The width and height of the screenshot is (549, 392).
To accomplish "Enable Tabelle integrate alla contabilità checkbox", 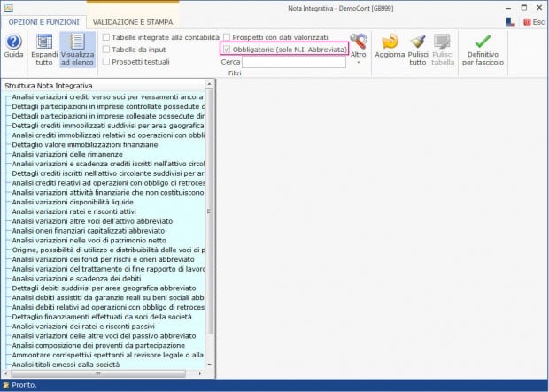I will [106, 37].
